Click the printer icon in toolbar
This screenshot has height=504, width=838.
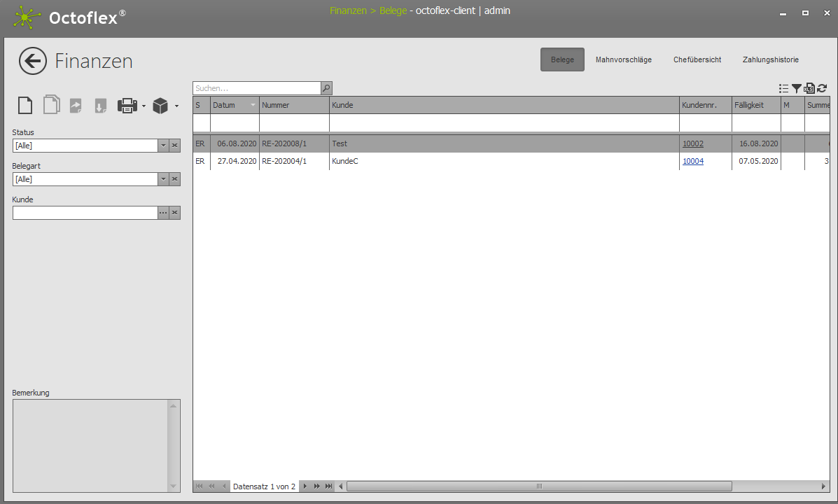[127, 106]
